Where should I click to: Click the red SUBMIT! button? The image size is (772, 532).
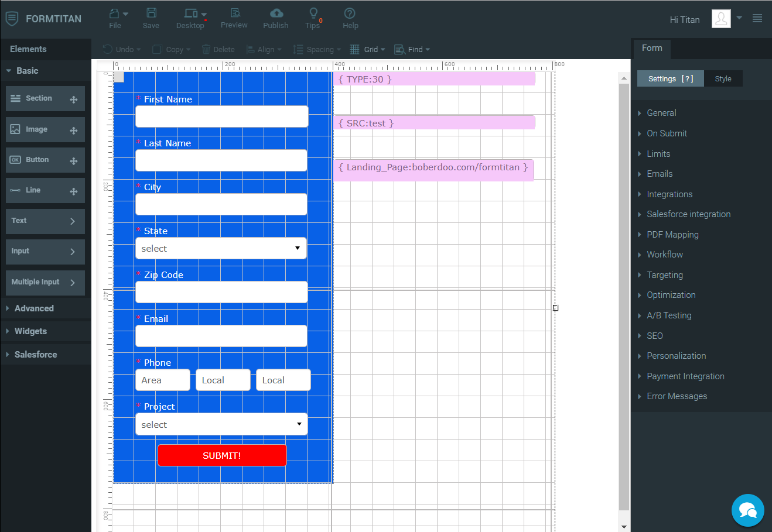(x=222, y=455)
